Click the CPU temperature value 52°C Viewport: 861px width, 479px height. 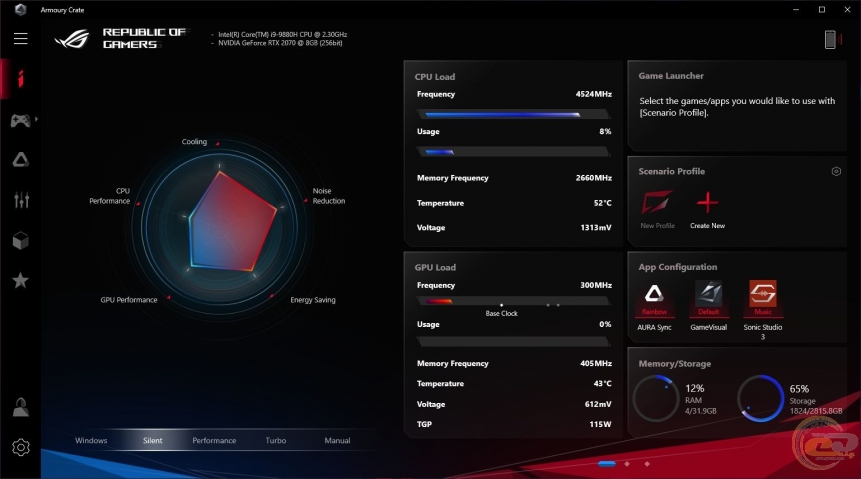[x=602, y=203]
